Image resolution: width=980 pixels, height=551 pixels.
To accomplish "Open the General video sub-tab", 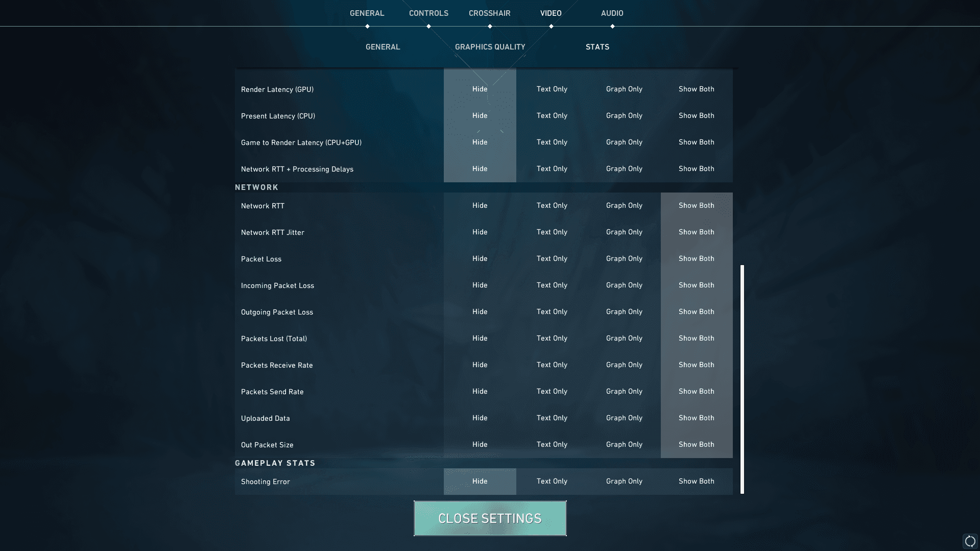I will pyautogui.click(x=383, y=47).
